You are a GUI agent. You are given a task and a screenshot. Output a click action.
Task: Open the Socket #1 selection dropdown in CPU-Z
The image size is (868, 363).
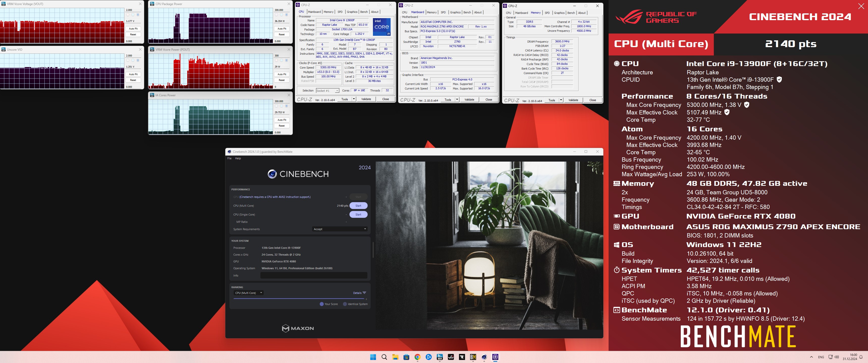(x=328, y=90)
